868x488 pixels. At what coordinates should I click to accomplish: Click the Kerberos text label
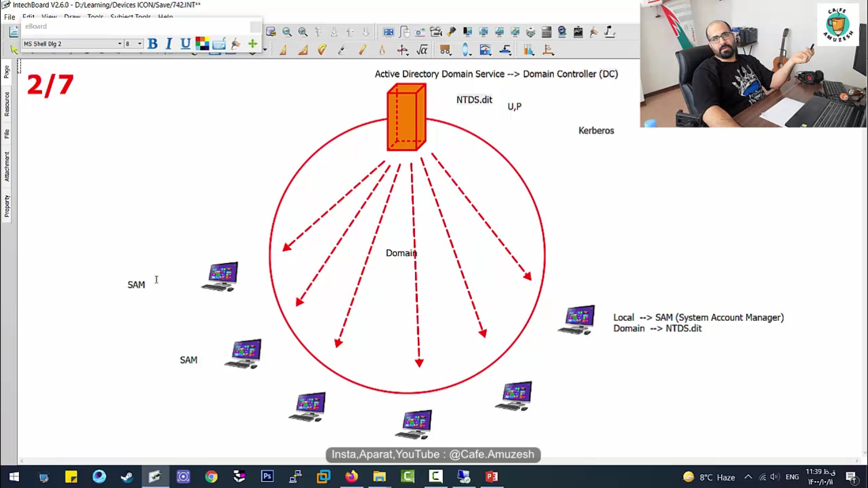(596, 131)
